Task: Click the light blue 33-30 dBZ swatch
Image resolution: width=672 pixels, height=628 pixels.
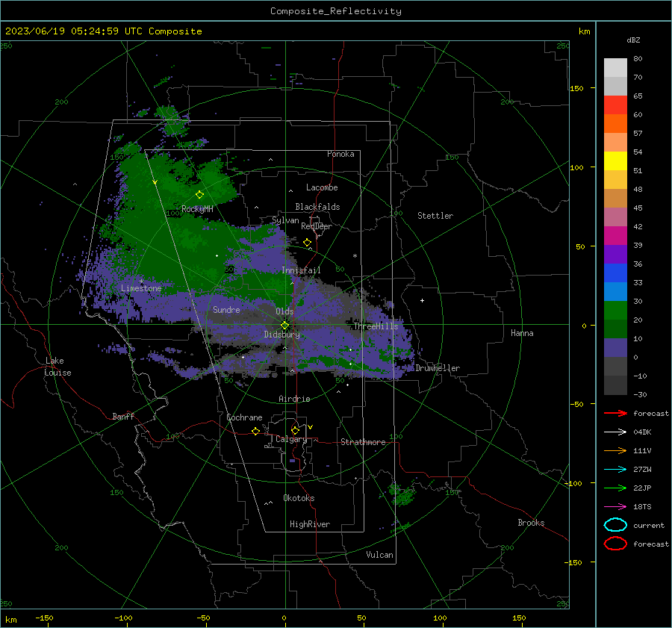Action: pos(615,292)
